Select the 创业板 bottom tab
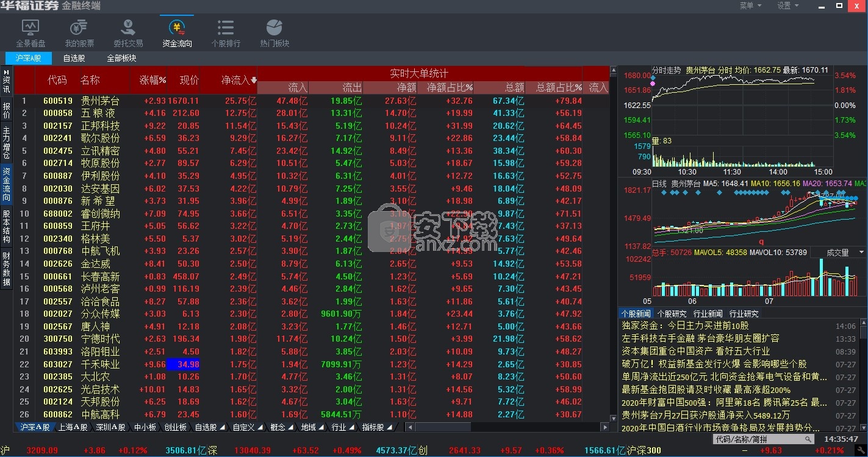 click(176, 427)
